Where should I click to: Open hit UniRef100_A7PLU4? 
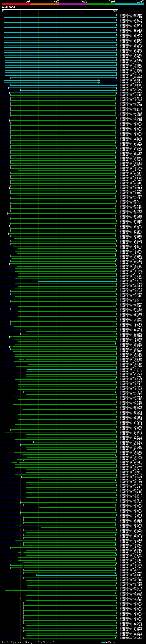pyautogui.click(x=131, y=17)
